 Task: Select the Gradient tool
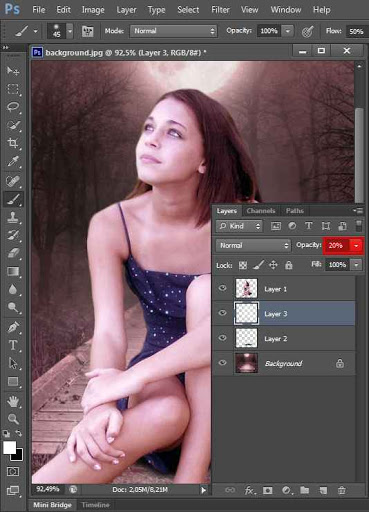point(13,271)
